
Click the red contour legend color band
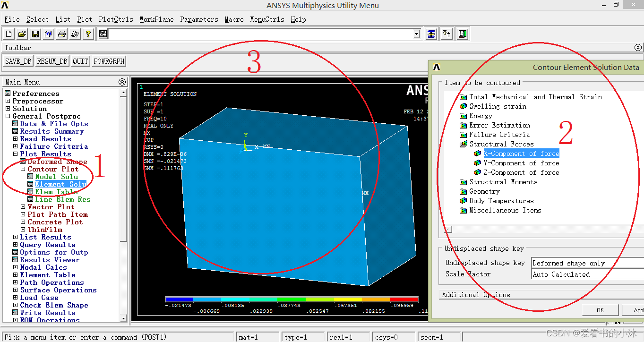[x=404, y=299]
